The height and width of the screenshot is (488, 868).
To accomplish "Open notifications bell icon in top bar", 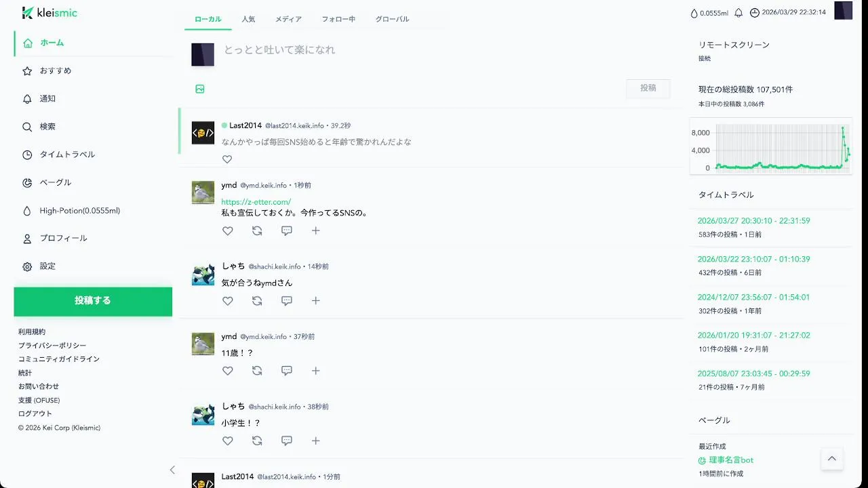I will pos(738,13).
